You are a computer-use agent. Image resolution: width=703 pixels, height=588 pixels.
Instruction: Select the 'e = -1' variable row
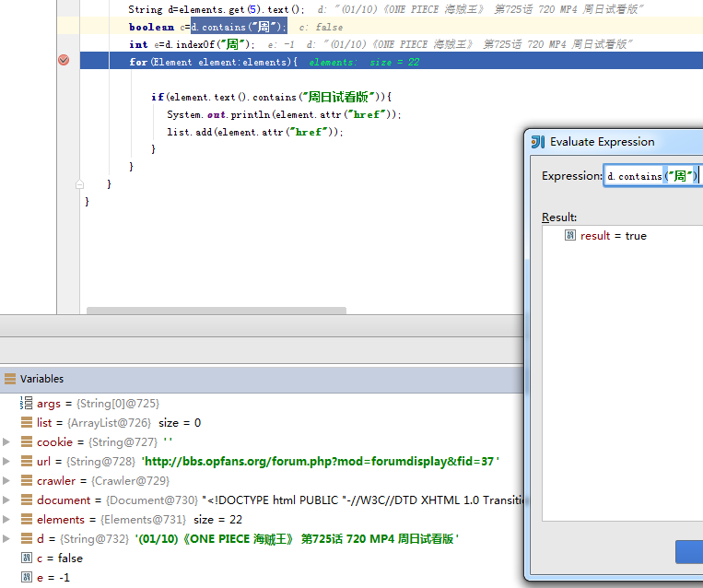[x=46, y=577]
